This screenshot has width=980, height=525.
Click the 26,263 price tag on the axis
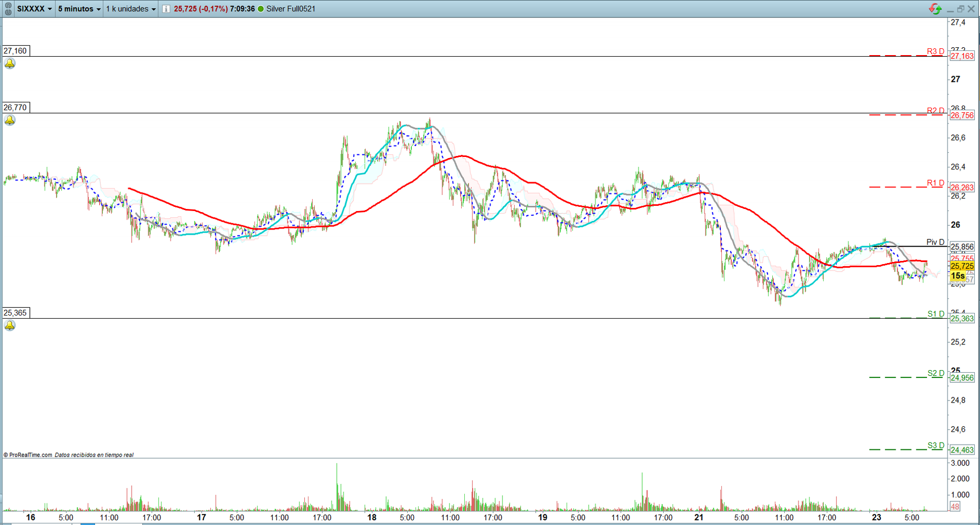(962, 187)
